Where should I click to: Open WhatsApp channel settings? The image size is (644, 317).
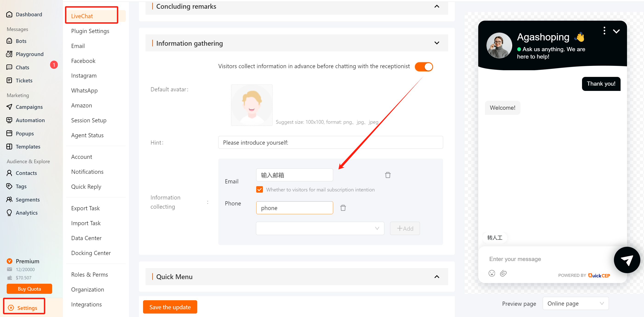click(x=84, y=90)
